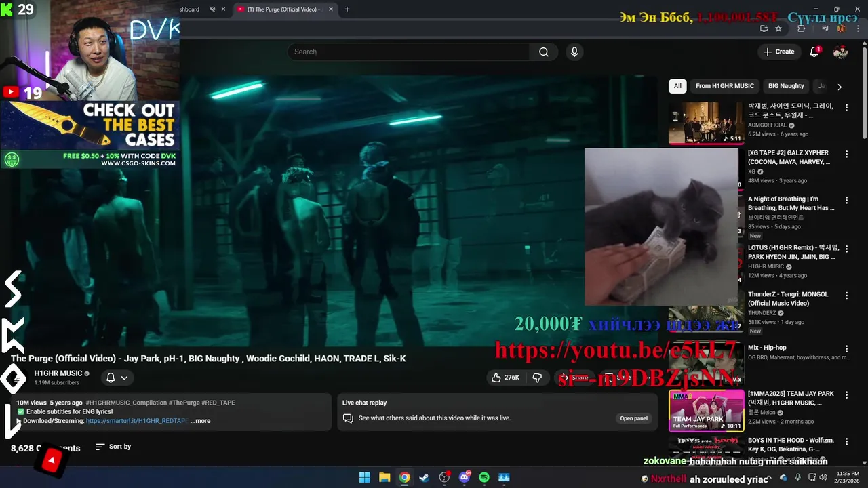
Task: Open the smarturl.it H1GHR_REDTAPE link
Action: tap(137, 421)
